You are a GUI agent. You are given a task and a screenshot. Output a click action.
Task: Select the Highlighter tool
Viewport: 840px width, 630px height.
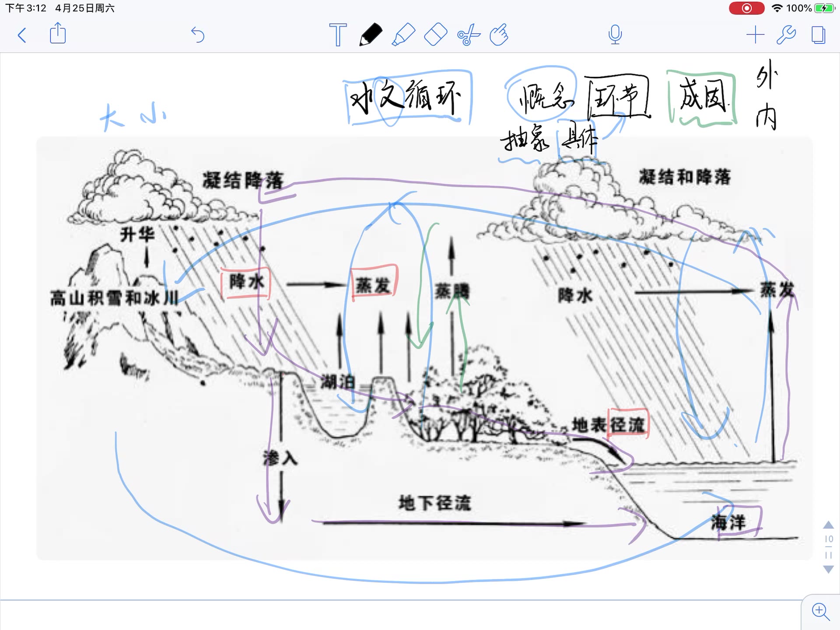click(403, 35)
